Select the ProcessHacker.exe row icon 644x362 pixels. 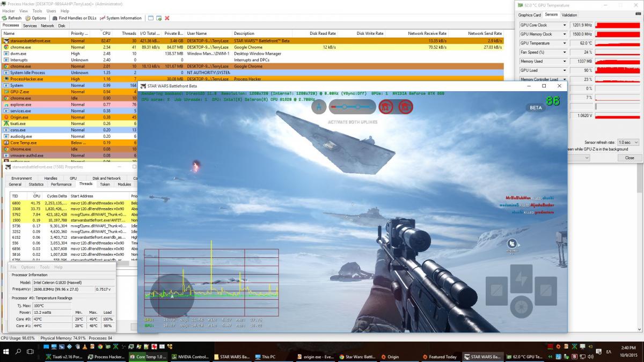pos(6,79)
